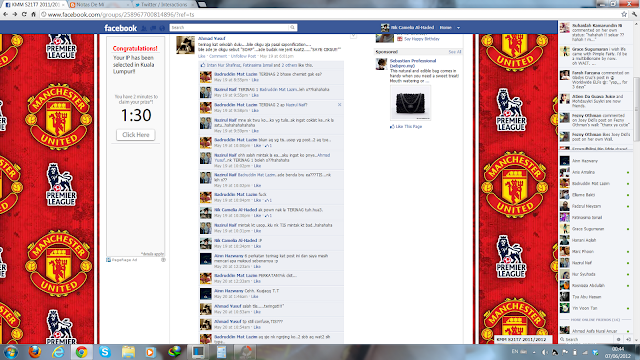This screenshot has height=360, width=640.
Task: Click the Facebook search magnifier icon
Action: (x=292, y=27)
